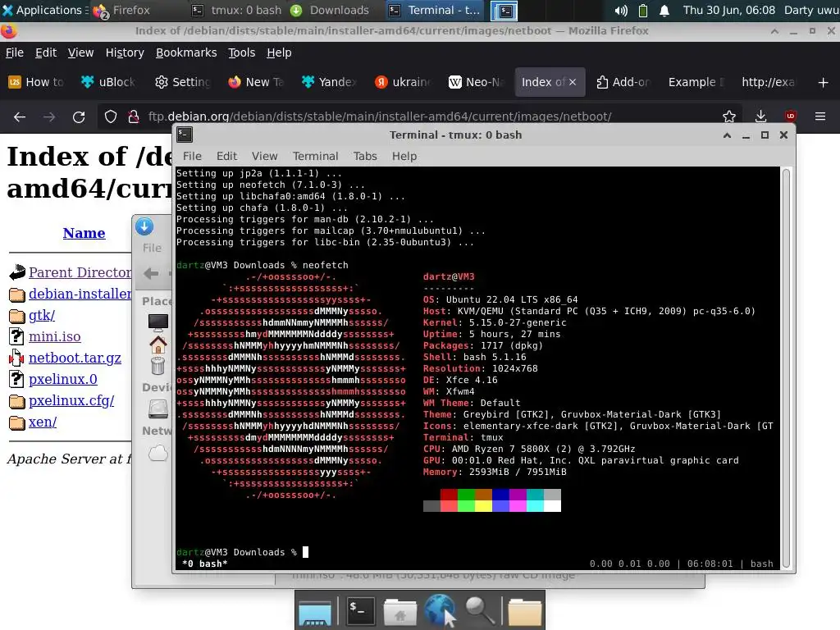The width and height of the screenshot is (840, 630).
Task: Click the volume speaker icon in panel
Action: 621,10
